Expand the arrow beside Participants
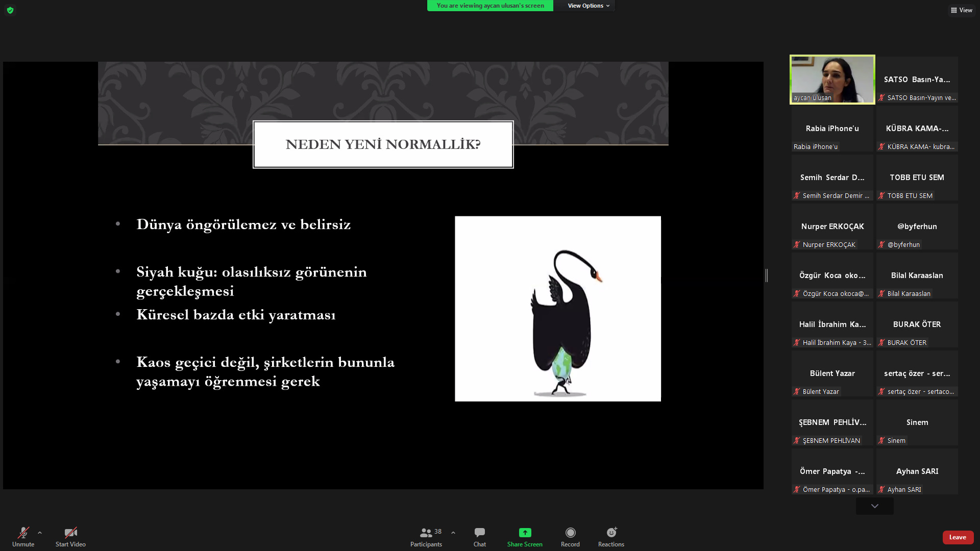Viewport: 980px width, 551px height. [453, 533]
